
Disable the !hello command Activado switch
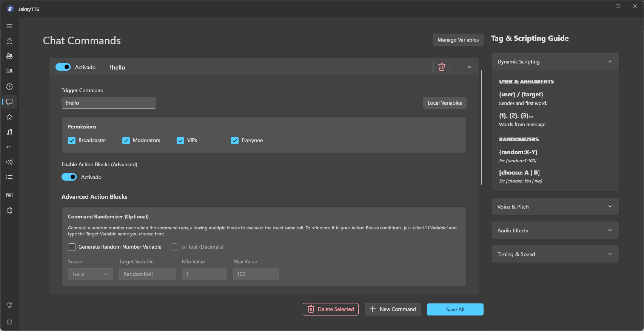[x=63, y=67]
